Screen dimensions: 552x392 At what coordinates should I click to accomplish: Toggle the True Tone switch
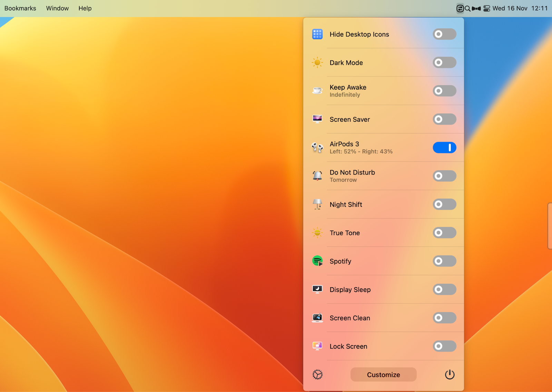click(444, 233)
